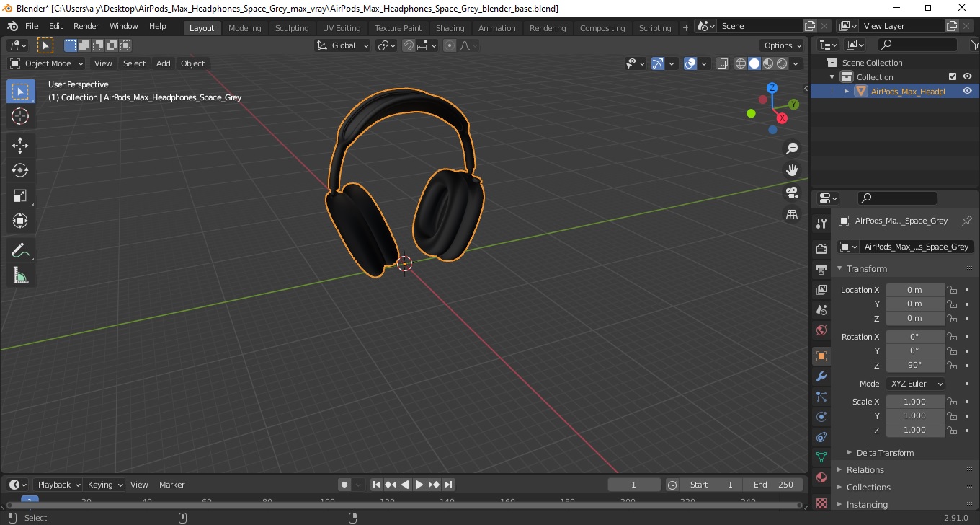The image size is (980, 525).
Task: Open the Render properties tab
Action: point(821,249)
